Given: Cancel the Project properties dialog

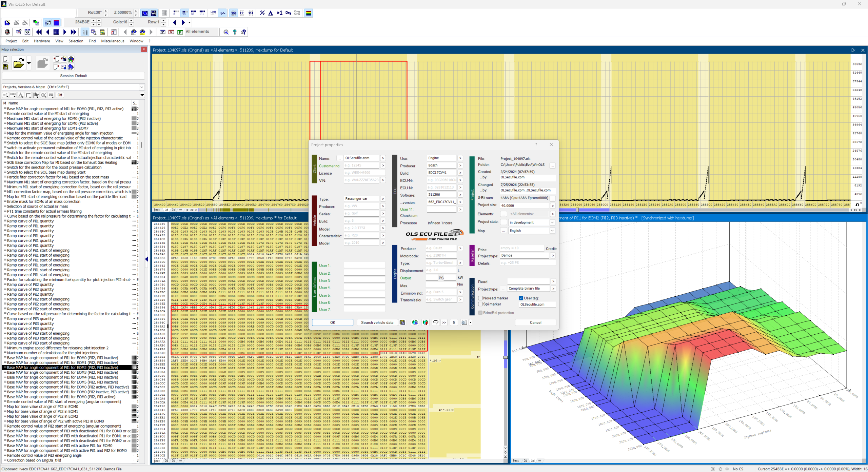Looking at the screenshot, I should (x=535, y=322).
